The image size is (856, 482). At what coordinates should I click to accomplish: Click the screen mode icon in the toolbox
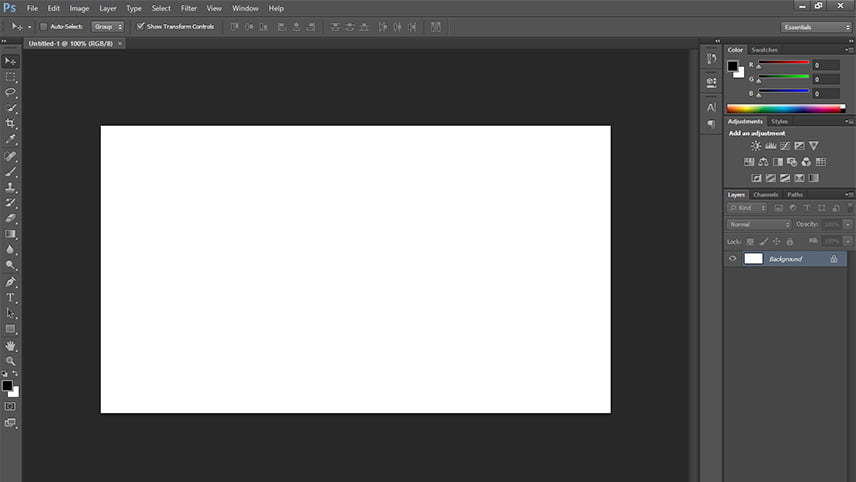tap(10, 423)
